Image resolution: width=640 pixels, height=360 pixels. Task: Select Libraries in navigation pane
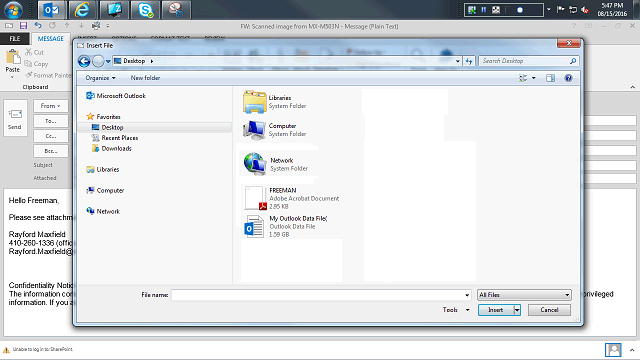[103, 169]
